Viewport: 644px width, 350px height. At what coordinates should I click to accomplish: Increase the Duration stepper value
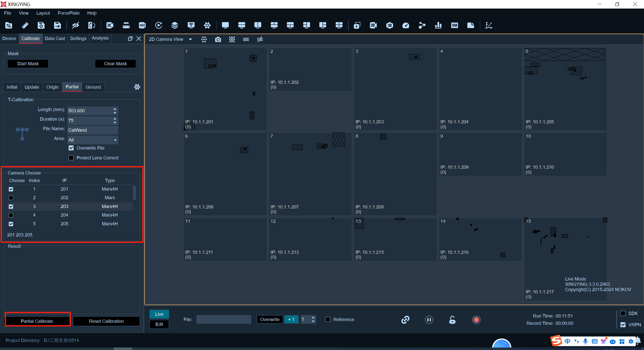click(x=115, y=118)
